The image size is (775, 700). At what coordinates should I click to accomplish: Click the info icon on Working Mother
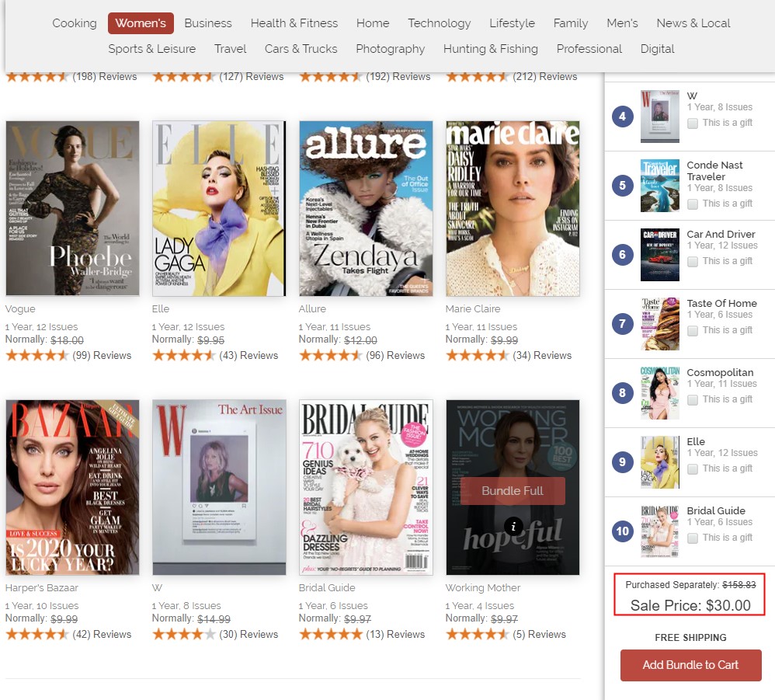(x=513, y=527)
